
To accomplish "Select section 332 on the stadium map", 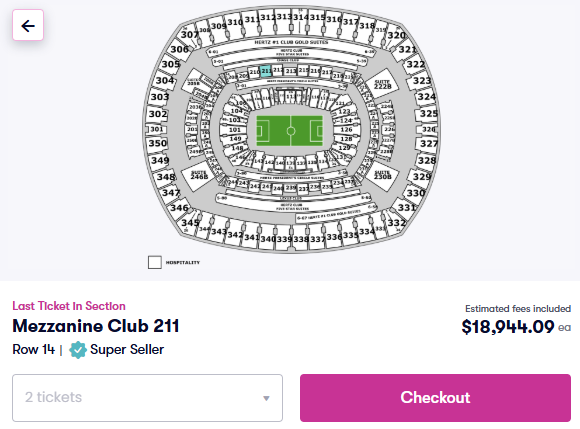I will point(397,223).
